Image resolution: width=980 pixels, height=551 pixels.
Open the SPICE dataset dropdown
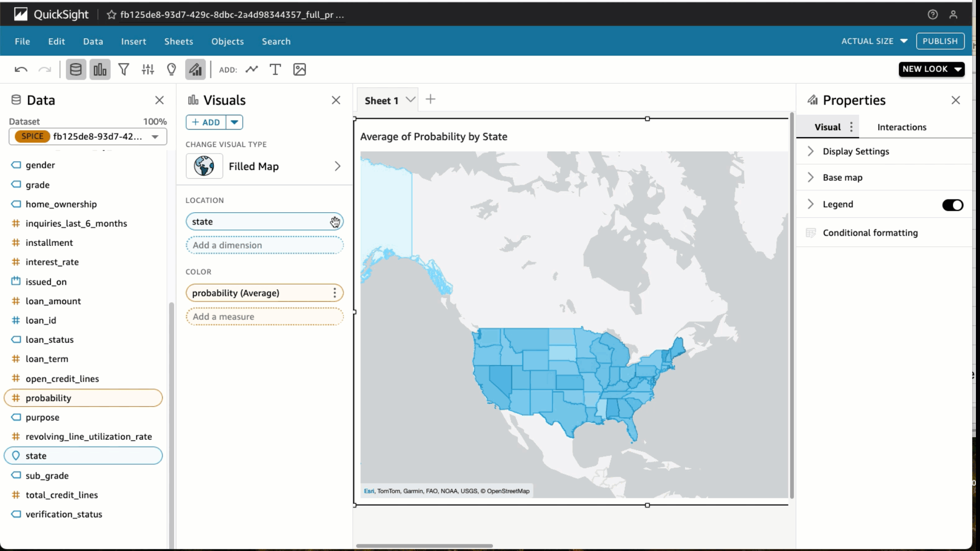point(155,137)
